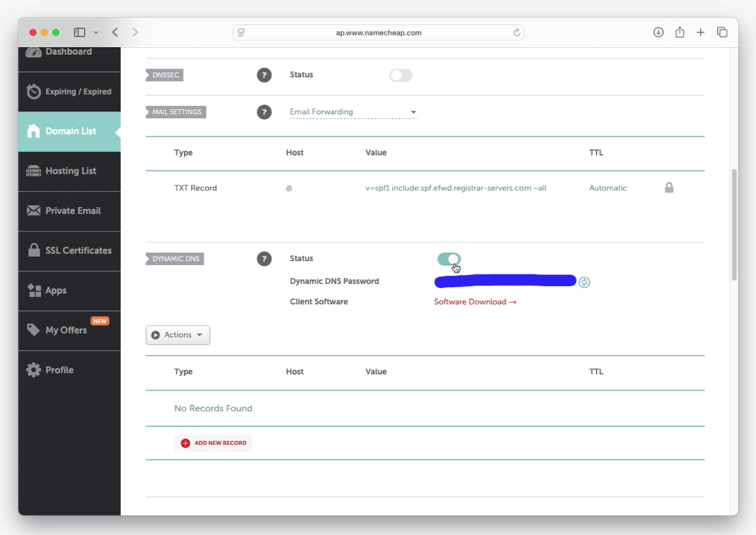This screenshot has width=756, height=535.
Task: Click the DNSSEC help question mark icon
Action: pyautogui.click(x=264, y=75)
